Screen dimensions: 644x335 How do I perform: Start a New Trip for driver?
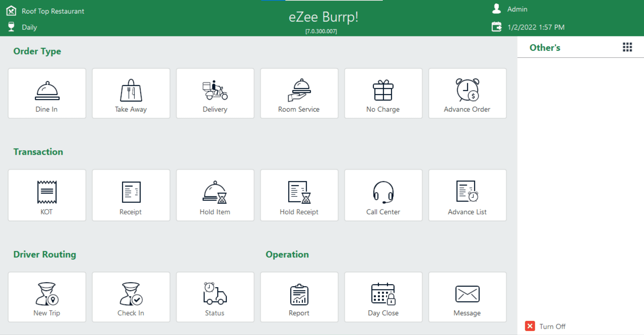47,297
